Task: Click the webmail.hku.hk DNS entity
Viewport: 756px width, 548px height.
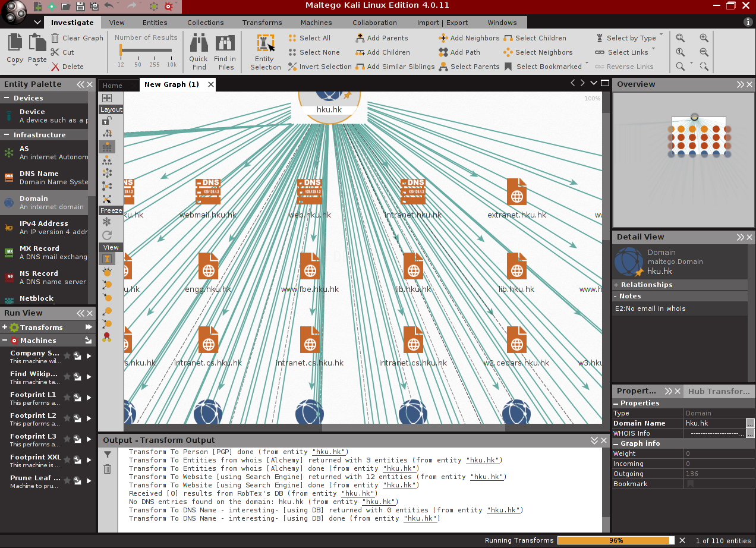Action: coord(208,191)
